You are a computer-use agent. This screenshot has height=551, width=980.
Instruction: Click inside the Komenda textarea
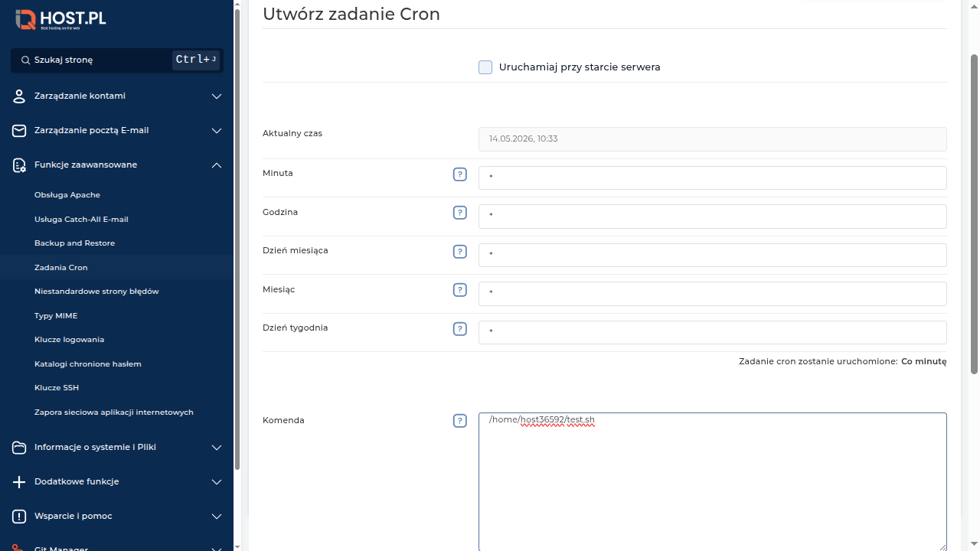(x=712, y=482)
